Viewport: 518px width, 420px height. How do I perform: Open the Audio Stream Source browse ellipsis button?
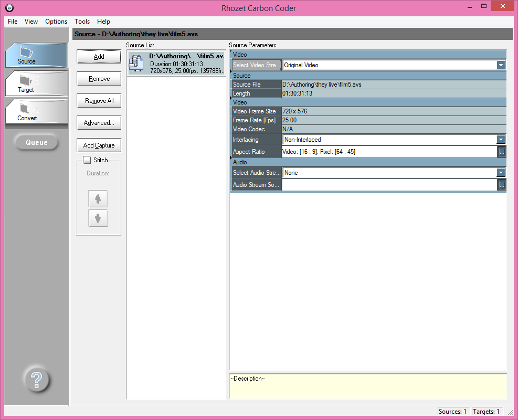(502, 185)
